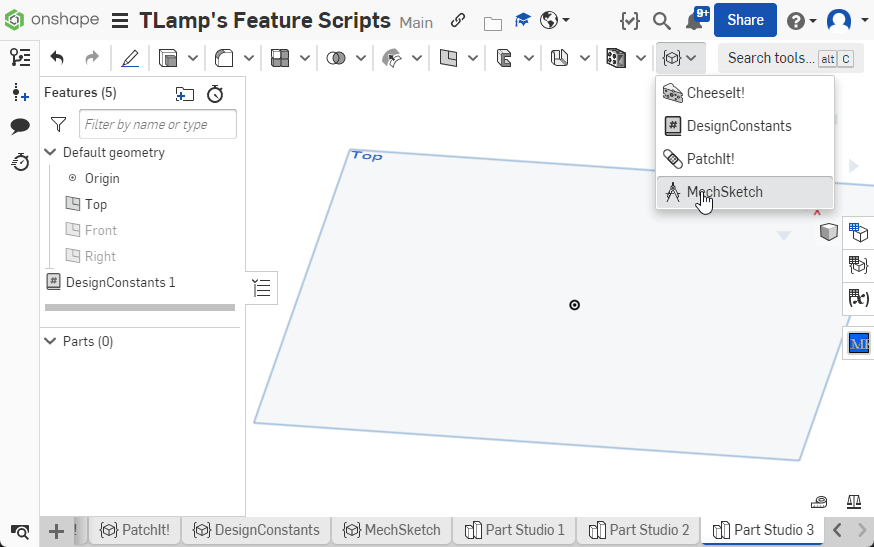Click the add new tab plus button
Image resolution: width=874 pixels, height=547 pixels.
coord(56,531)
